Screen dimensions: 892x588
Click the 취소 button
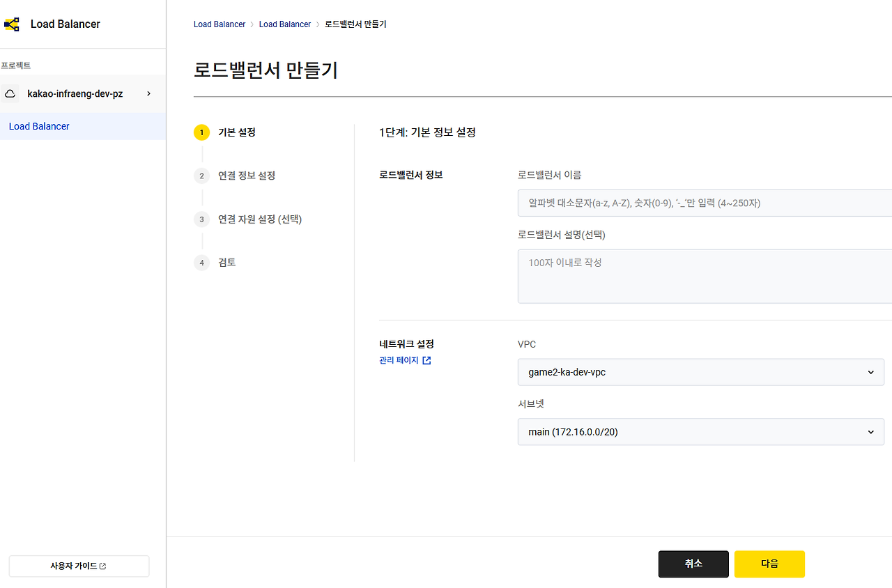pyautogui.click(x=693, y=564)
